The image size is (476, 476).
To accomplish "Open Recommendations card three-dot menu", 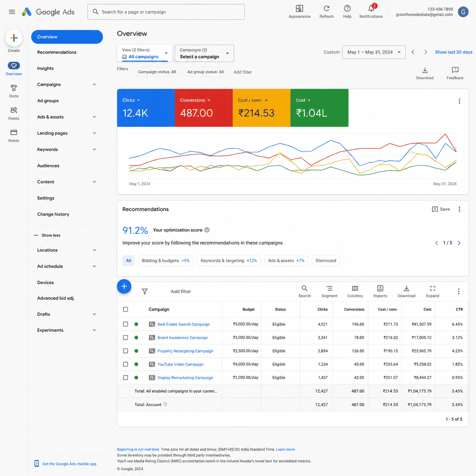I will click(459, 209).
